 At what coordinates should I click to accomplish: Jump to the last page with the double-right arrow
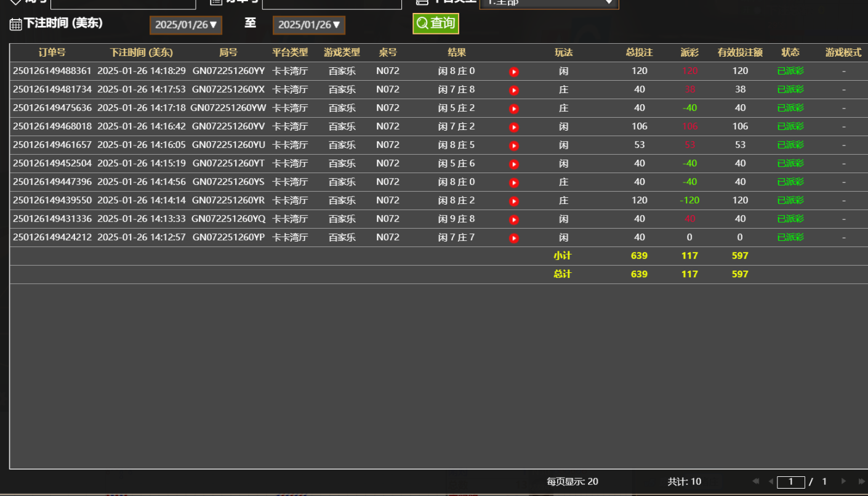859,482
